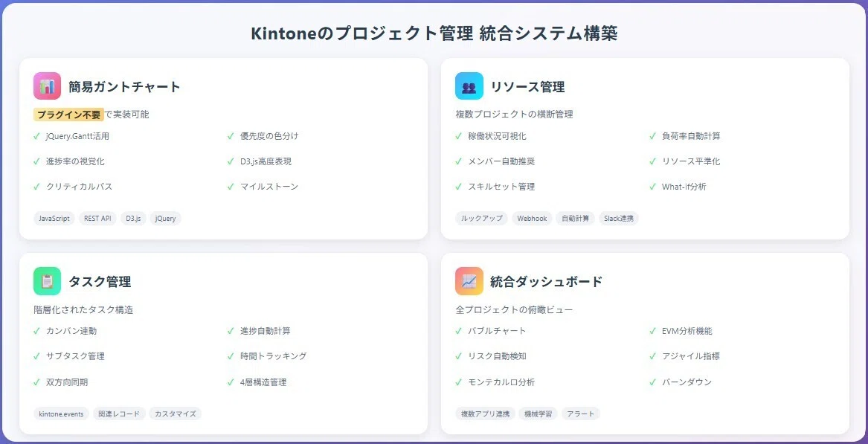Image resolution: width=868 pixels, height=444 pixels.
Task: Select the 統合ダッシュボード card heading
Action: point(547,282)
